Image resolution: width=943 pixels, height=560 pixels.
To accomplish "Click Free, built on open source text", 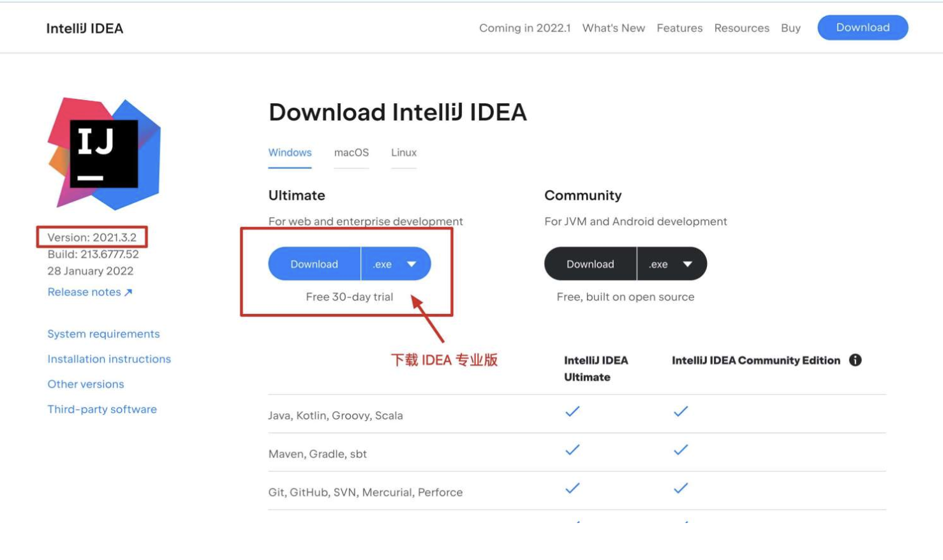I will click(x=625, y=297).
